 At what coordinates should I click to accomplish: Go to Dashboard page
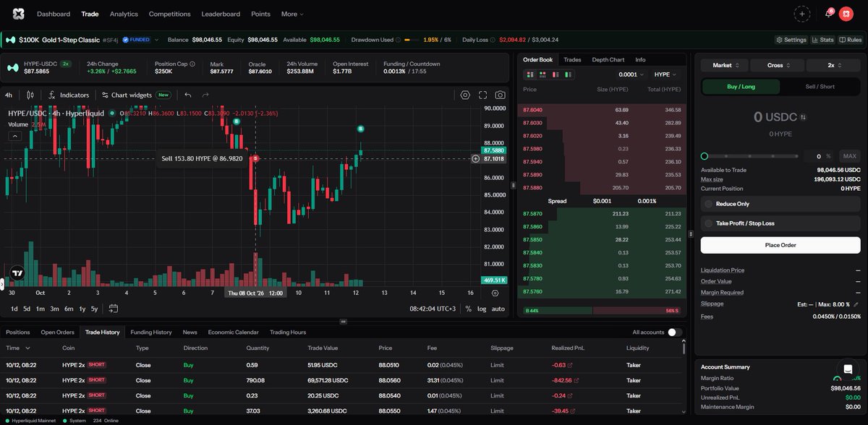click(x=54, y=14)
